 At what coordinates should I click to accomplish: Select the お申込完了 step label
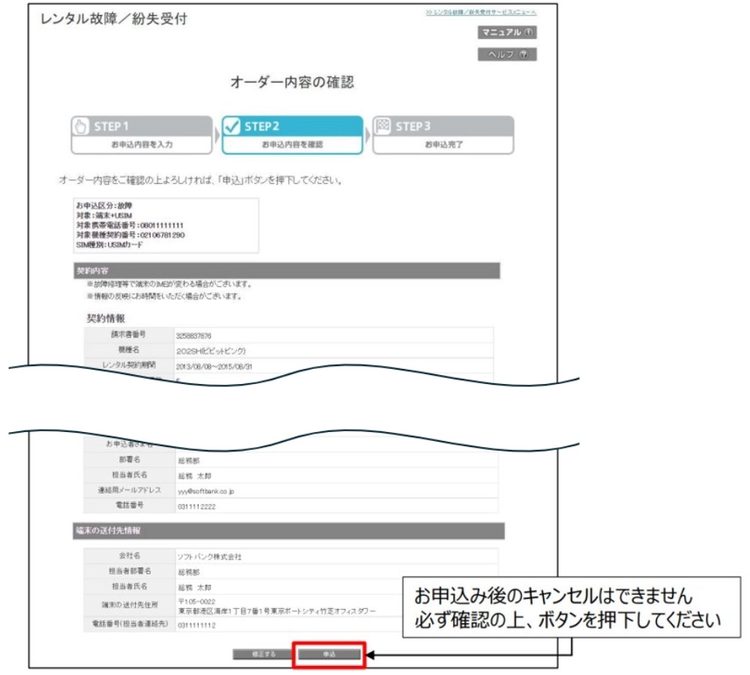point(444,144)
